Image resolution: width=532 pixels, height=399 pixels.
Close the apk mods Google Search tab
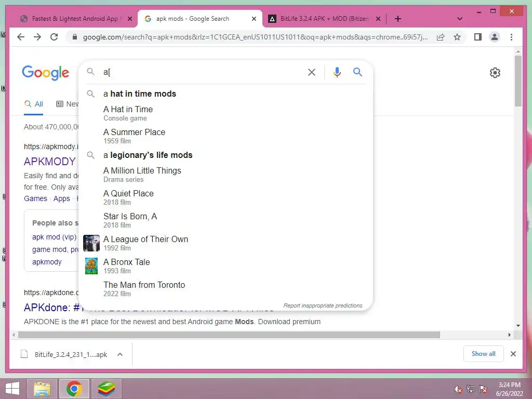point(254,19)
